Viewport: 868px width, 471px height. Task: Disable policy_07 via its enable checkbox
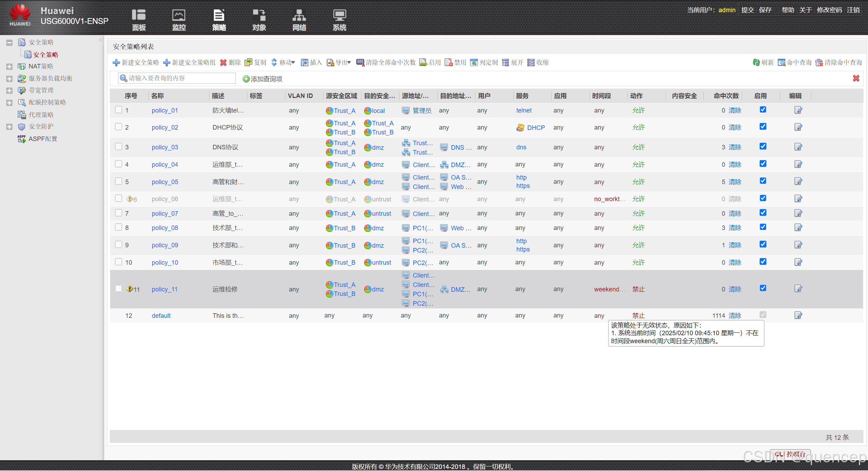point(763,213)
